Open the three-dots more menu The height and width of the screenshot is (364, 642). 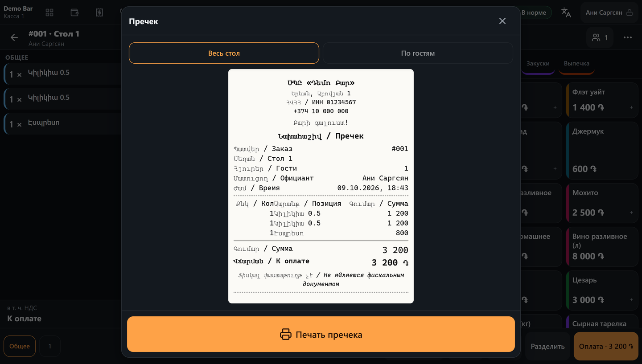coord(628,37)
